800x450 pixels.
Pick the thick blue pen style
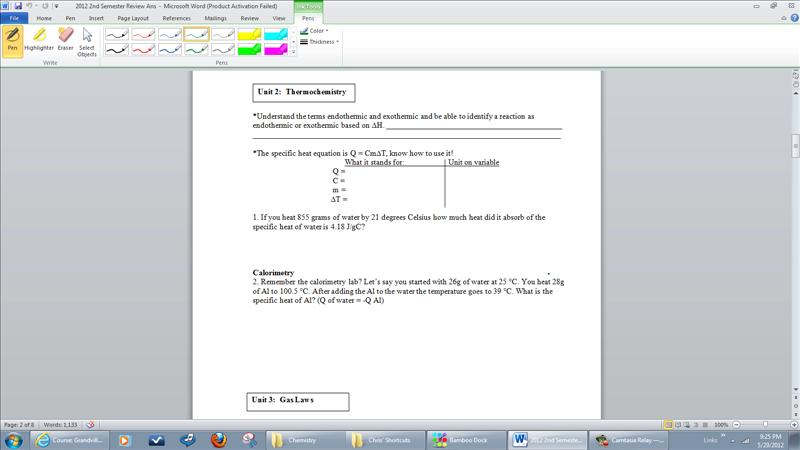[170, 49]
